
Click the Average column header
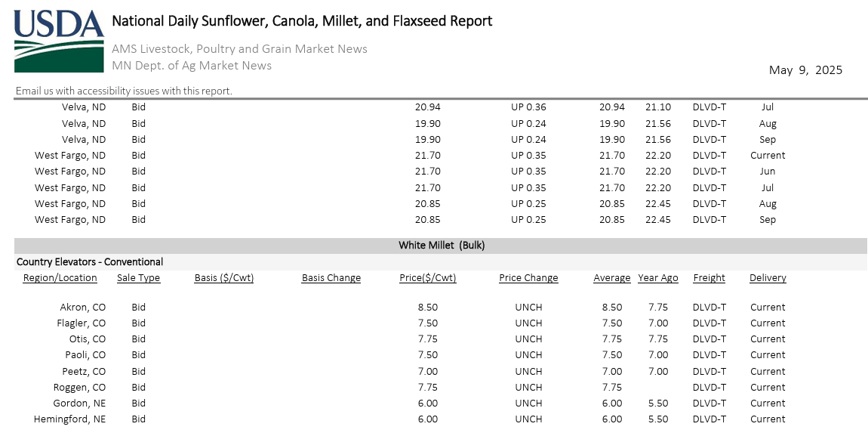[611, 278]
